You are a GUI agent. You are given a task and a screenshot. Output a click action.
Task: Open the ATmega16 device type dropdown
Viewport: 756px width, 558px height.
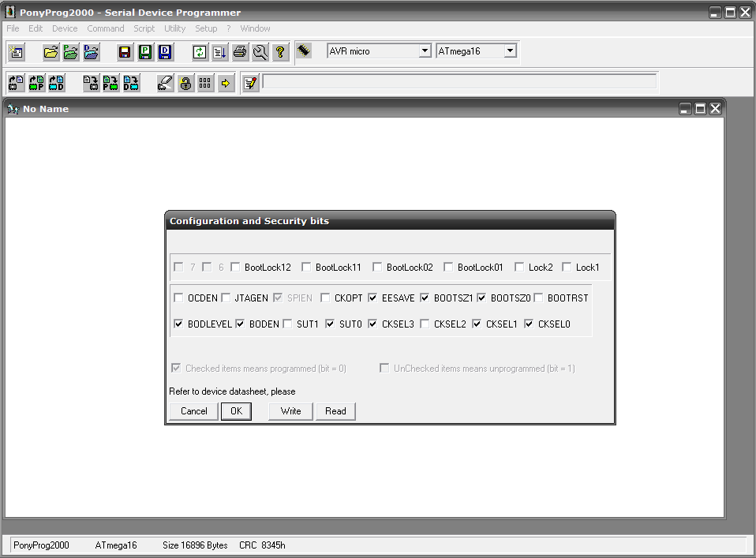coord(510,51)
